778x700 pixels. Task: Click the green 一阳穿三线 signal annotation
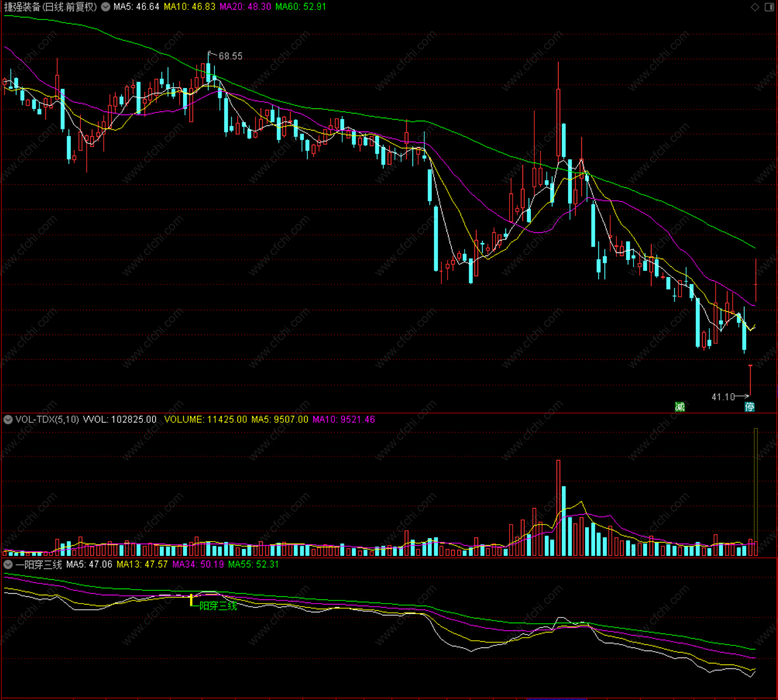215,606
